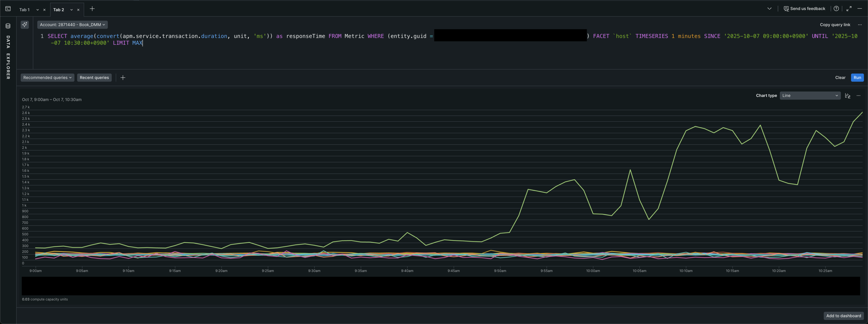Click the DATA EXPLORER vertical label
Viewport: 868px width, 324px height.
coord(8,57)
